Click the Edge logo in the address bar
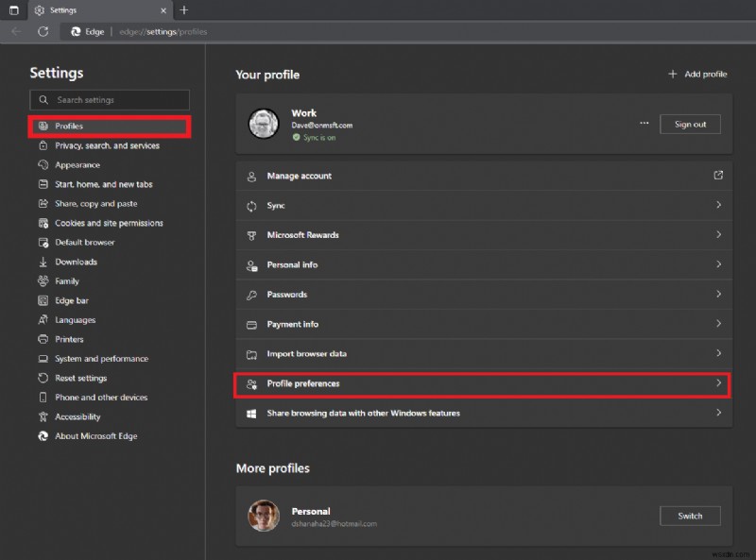Viewport: 756px width, 560px height. tap(76, 31)
